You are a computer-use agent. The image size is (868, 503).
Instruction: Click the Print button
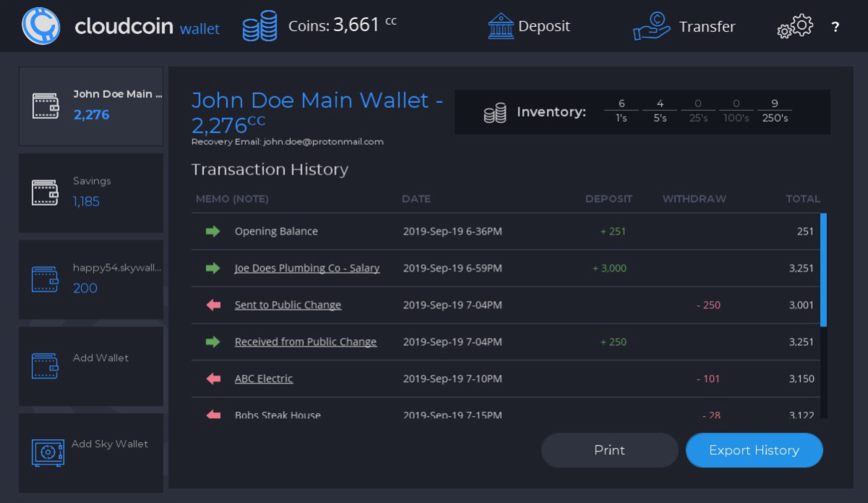coord(610,450)
